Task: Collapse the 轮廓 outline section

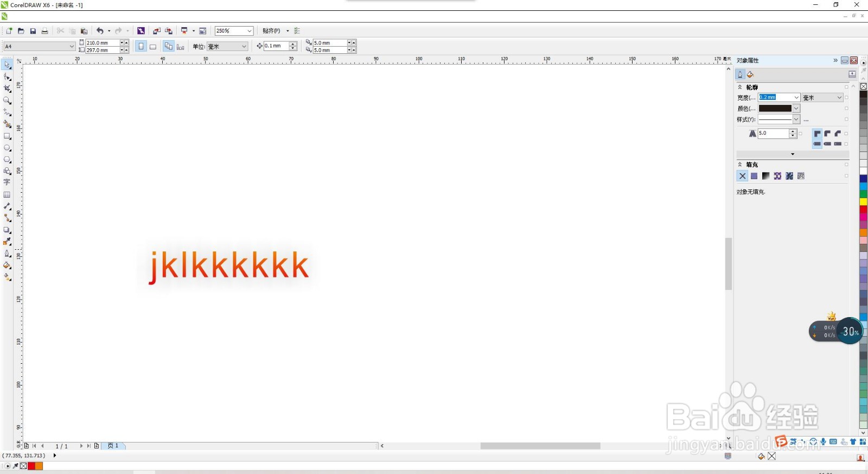Action: 740,87
